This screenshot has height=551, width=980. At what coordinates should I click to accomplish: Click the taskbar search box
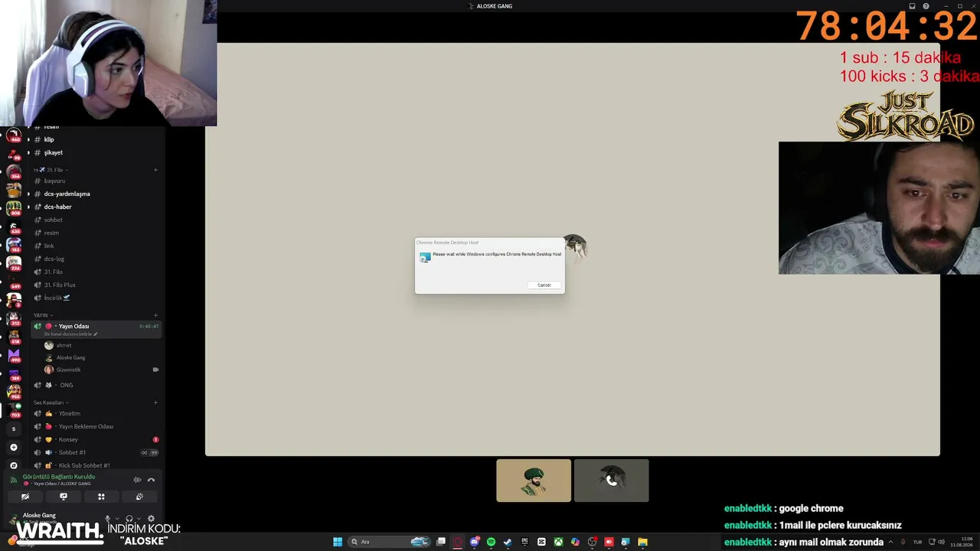click(389, 542)
